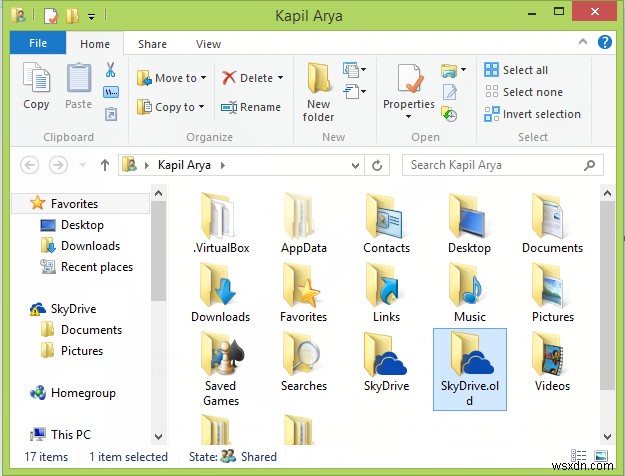Select Homegroup in navigation pane
The width and height of the screenshot is (625, 476).
coord(73,393)
